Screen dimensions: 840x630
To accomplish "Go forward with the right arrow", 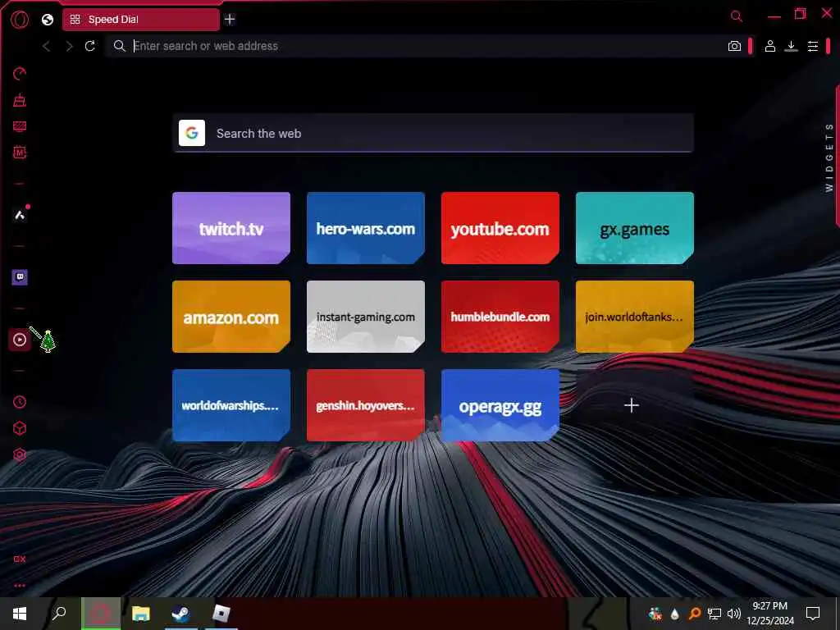I will pos(69,47).
